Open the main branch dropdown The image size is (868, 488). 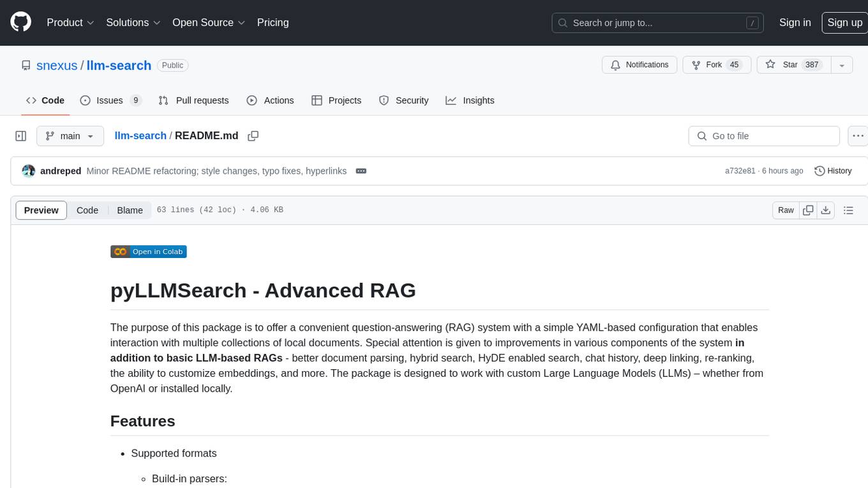pos(70,136)
